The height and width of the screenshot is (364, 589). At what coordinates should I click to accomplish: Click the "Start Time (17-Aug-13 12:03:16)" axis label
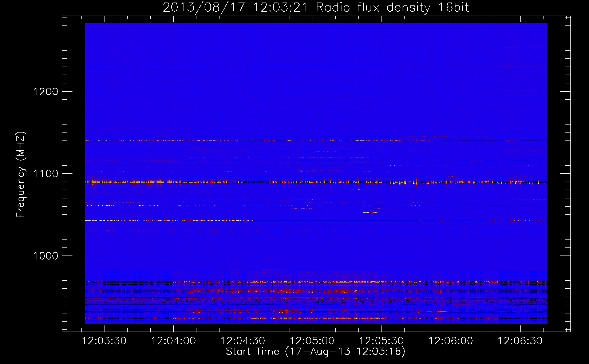tap(316, 352)
